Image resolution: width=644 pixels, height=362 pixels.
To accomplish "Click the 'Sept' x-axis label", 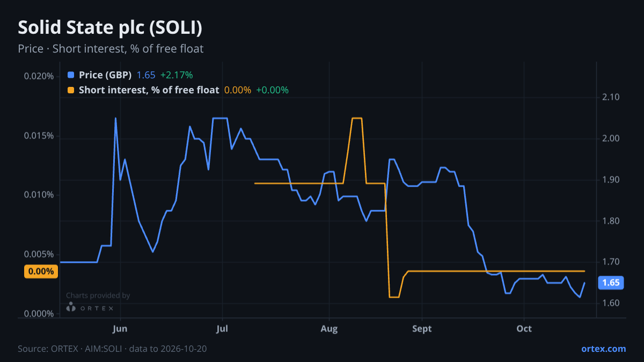I will coord(422,328).
